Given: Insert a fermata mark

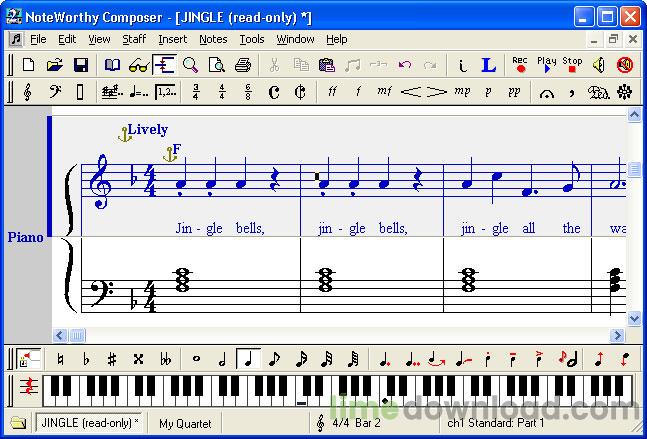Looking at the screenshot, I should [546, 92].
